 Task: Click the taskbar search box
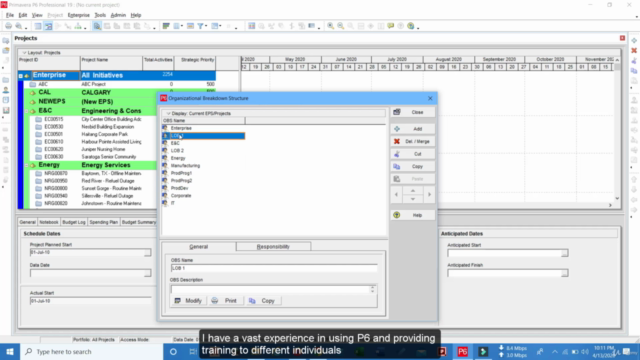click(x=91, y=351)
